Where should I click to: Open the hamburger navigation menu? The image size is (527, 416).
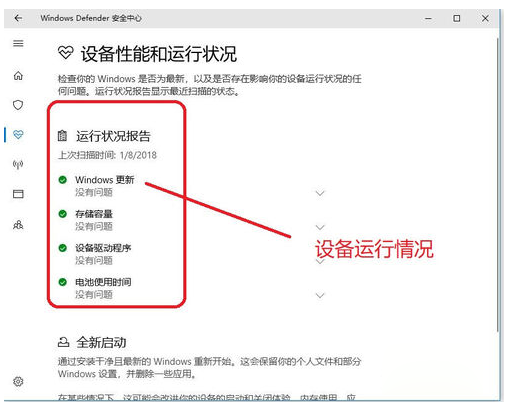click(18, 43)
